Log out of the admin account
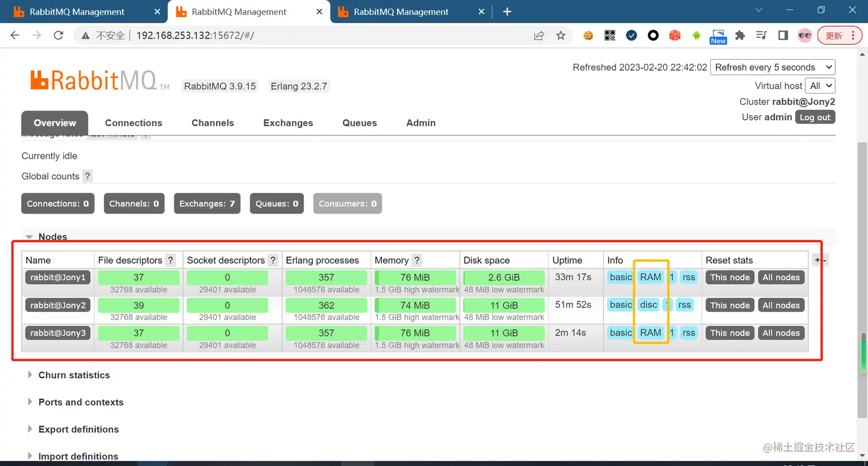This screenshot has width=868, height=466. click(x=815, y=117)
